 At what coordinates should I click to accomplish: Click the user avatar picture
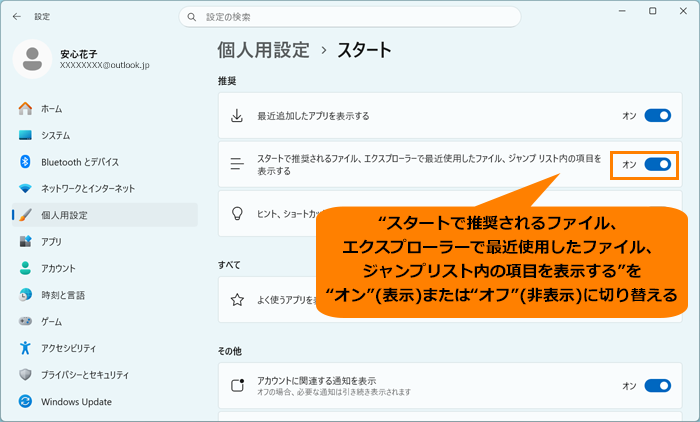point(32,59)
